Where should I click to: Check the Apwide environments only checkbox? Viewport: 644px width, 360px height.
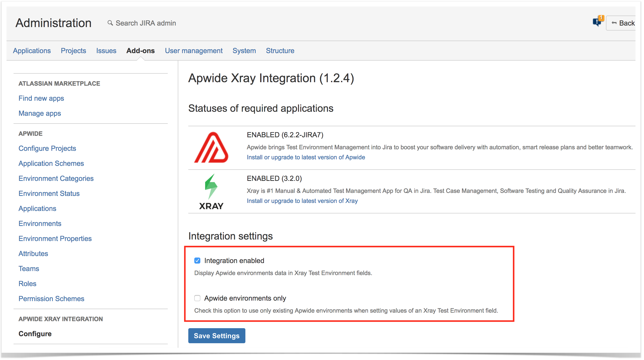pos(197,298)
